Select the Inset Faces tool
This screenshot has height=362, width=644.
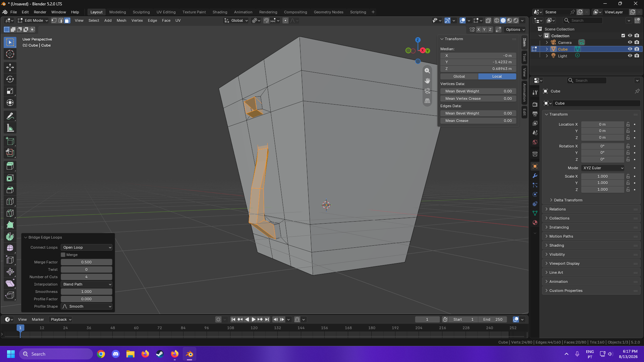(10, 178)
